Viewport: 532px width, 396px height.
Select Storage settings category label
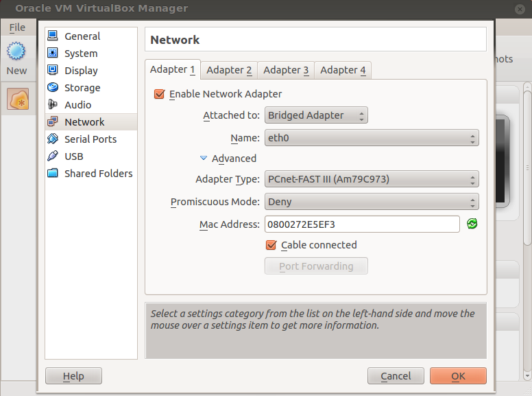coord(82,88)
